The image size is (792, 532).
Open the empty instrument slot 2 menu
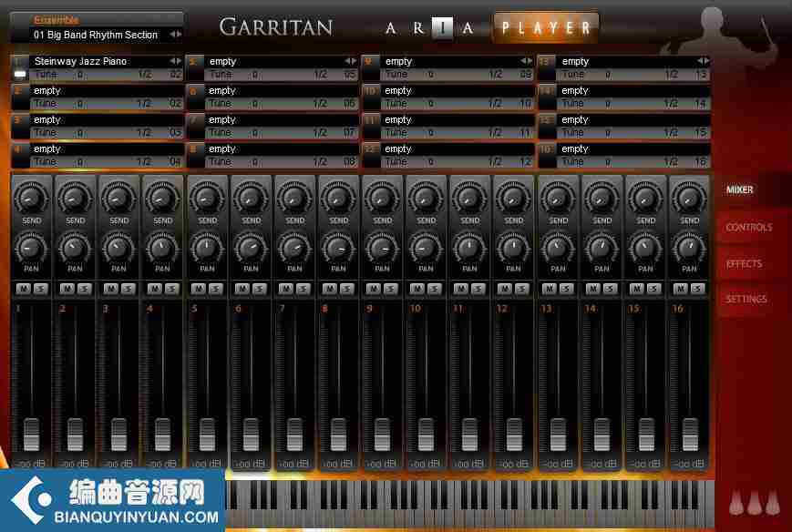[106, 90]
